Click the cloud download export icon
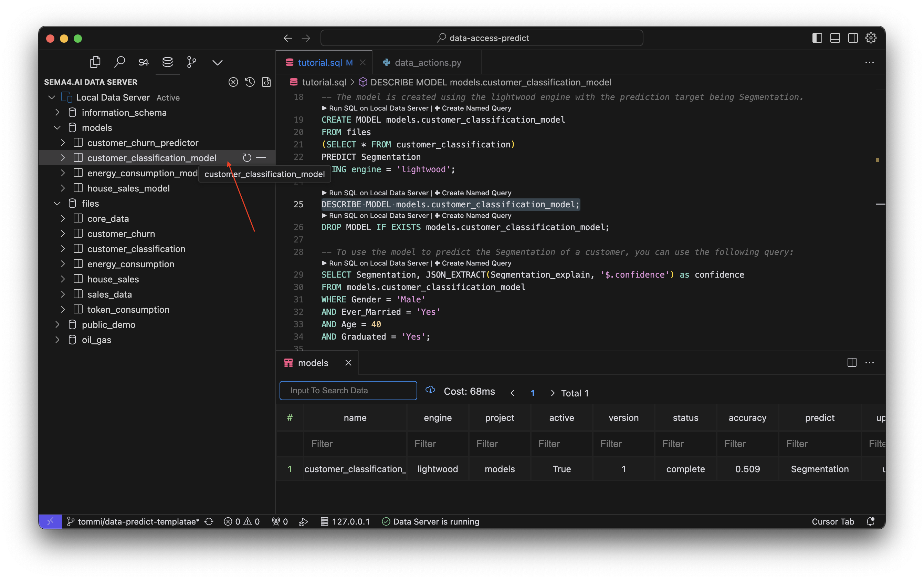 [x=430, y=390]
